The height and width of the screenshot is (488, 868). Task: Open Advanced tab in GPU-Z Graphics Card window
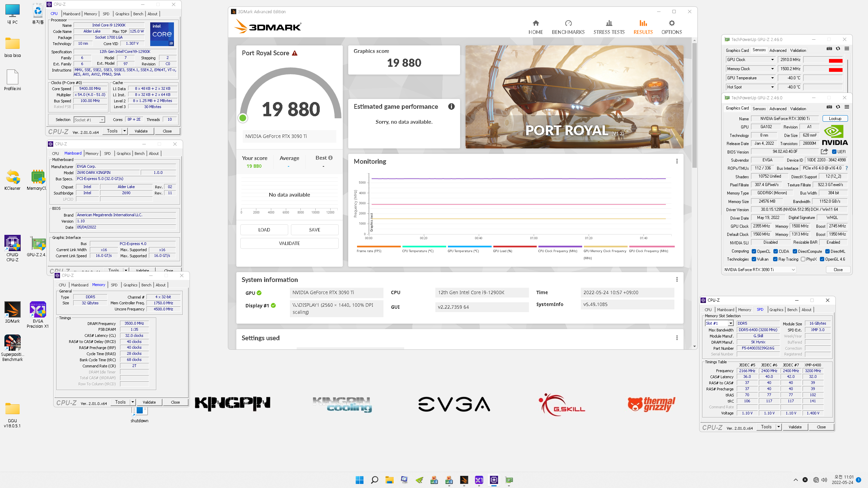(778, 108)
